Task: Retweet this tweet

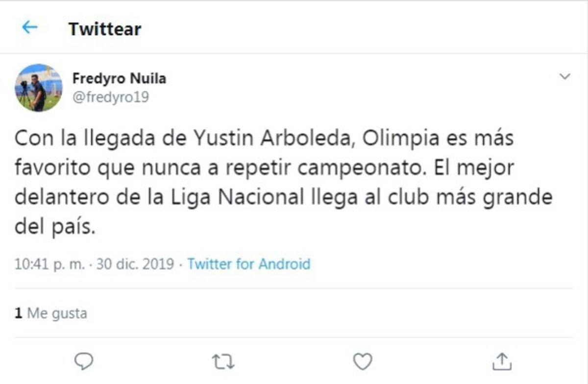Action: point(223,362)
